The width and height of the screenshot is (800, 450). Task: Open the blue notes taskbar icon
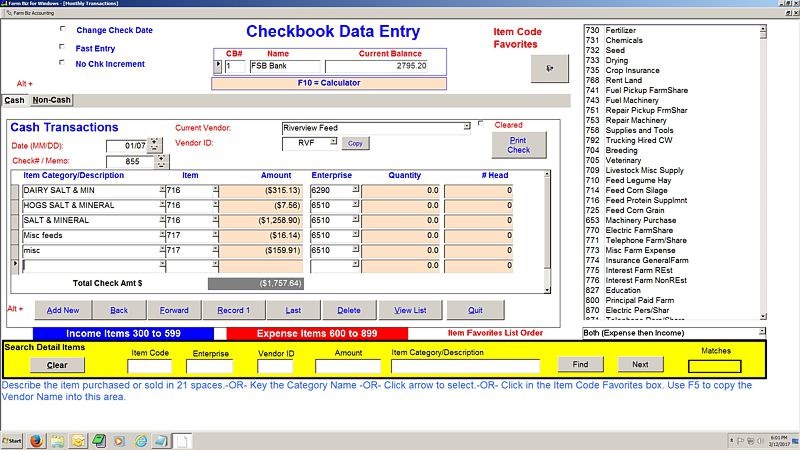[x=161, y=440]
